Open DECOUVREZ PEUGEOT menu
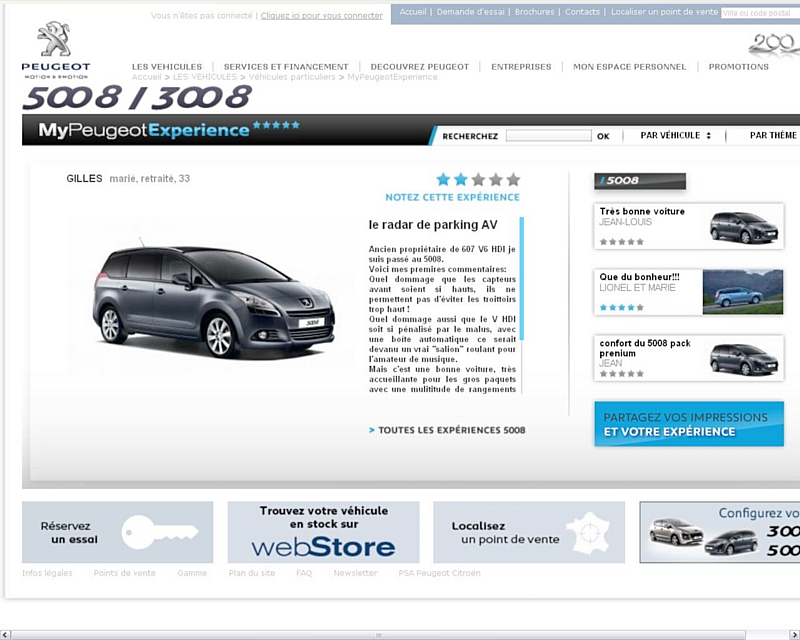 click(x=419, y=67)
